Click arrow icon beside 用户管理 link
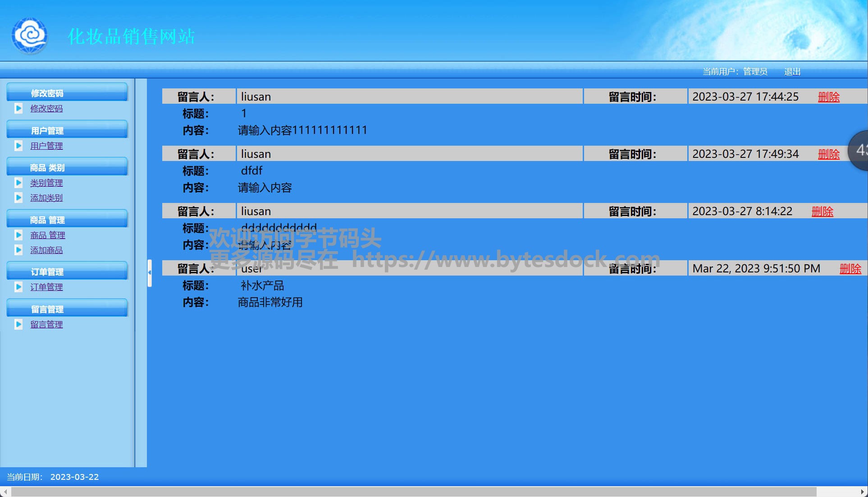This screenshot has height=497, width=868. (x=18, y=146)
